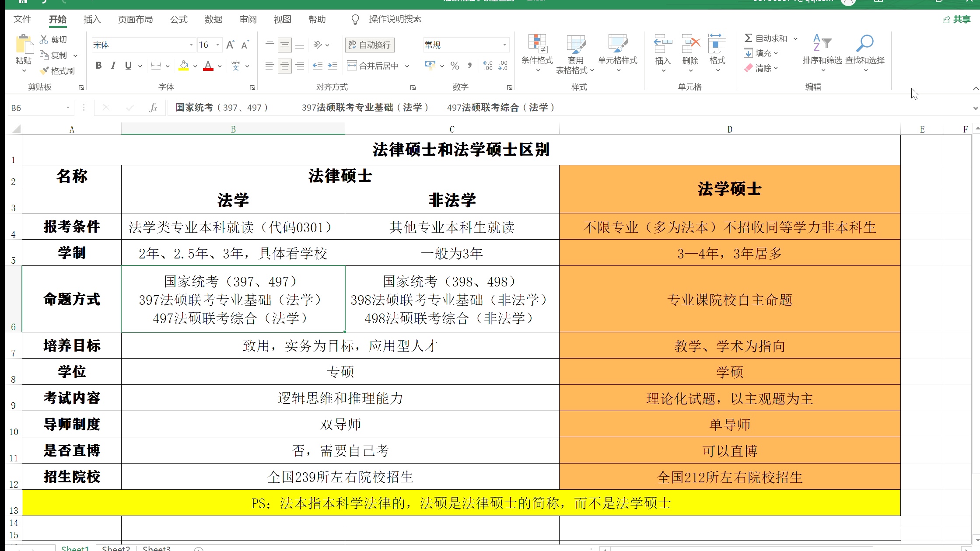Increase font size with the large A
The height and width of the screenshot is (551, 980).
click(x=230, y=45)
